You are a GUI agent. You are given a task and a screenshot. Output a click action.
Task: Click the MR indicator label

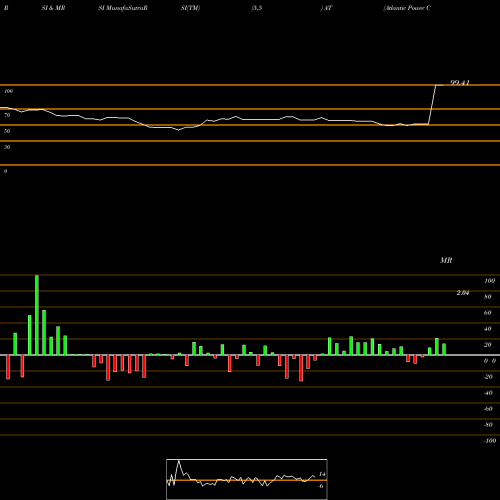(446, 260)
